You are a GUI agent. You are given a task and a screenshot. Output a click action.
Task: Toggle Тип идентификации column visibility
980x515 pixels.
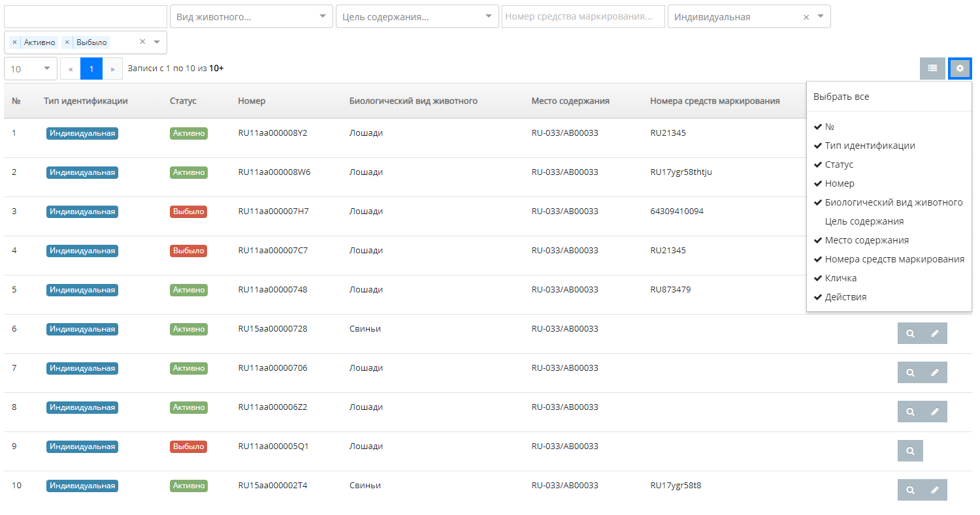[889, 146]
